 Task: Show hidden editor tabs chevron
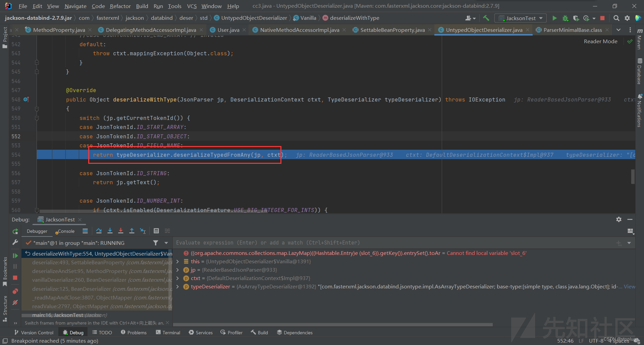coord(618,30)
